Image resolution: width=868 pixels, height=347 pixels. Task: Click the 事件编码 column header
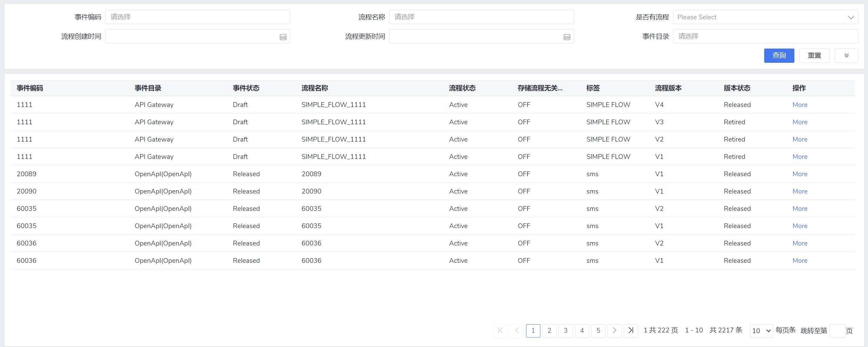pos(30,88)
